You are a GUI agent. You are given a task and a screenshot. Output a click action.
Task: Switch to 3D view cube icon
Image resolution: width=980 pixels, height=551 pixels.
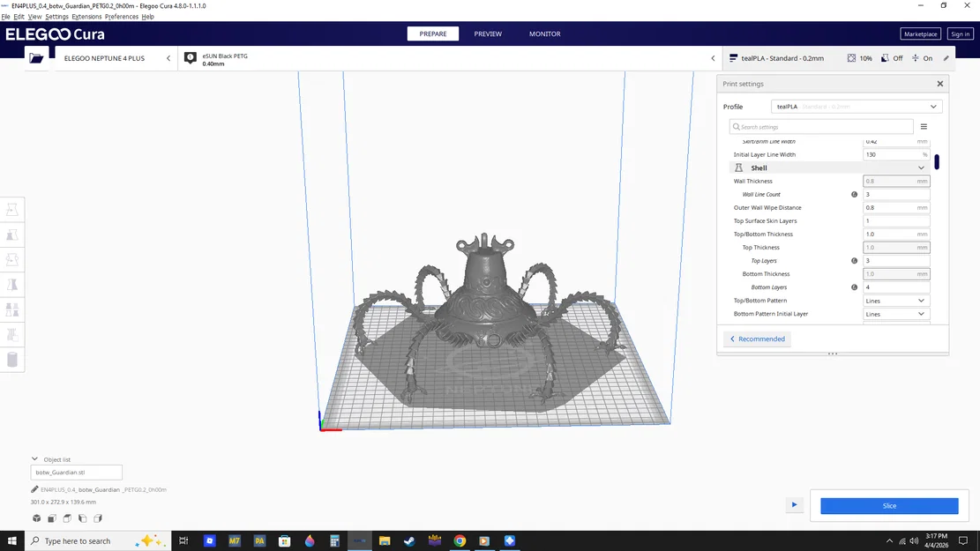(x=37, y=518)
